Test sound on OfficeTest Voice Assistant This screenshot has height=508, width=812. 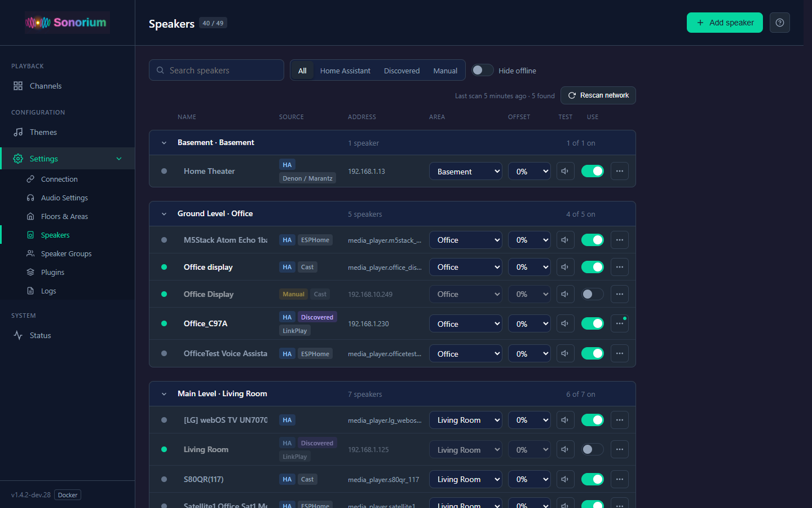coord(565,353)
